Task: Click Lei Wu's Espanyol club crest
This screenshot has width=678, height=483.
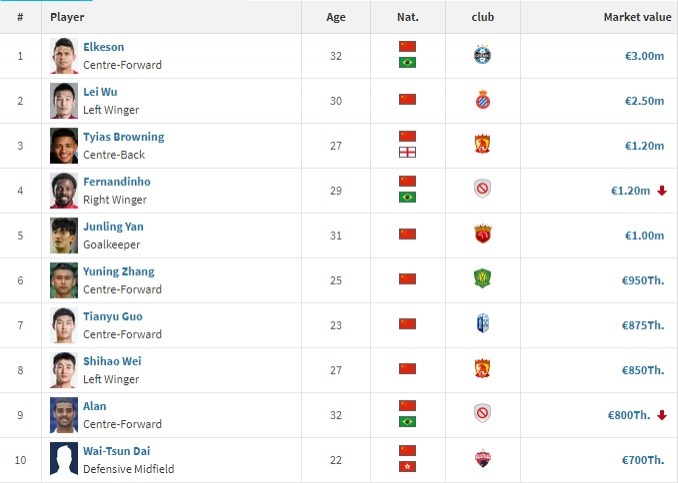Action: pyautogui.click(x=482, y=100)
